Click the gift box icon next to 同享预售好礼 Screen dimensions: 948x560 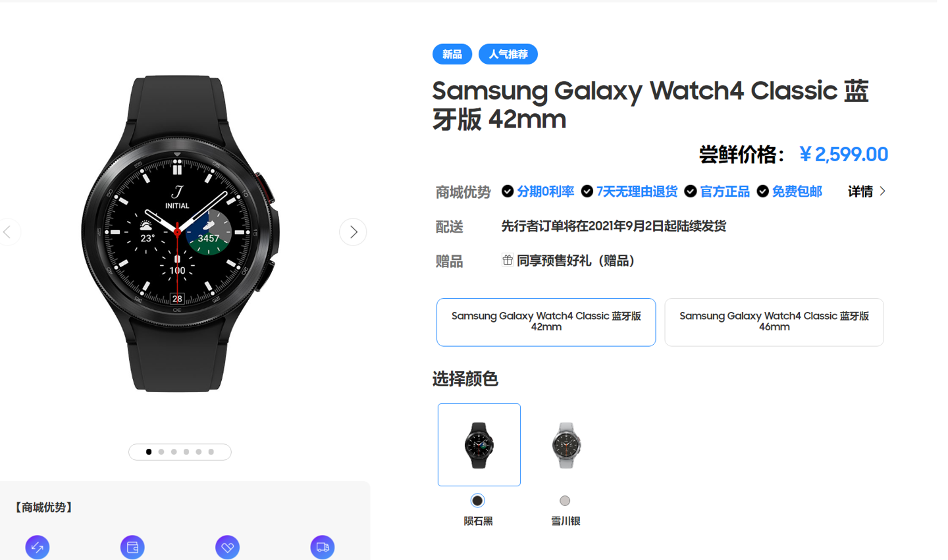coord(507,260)
